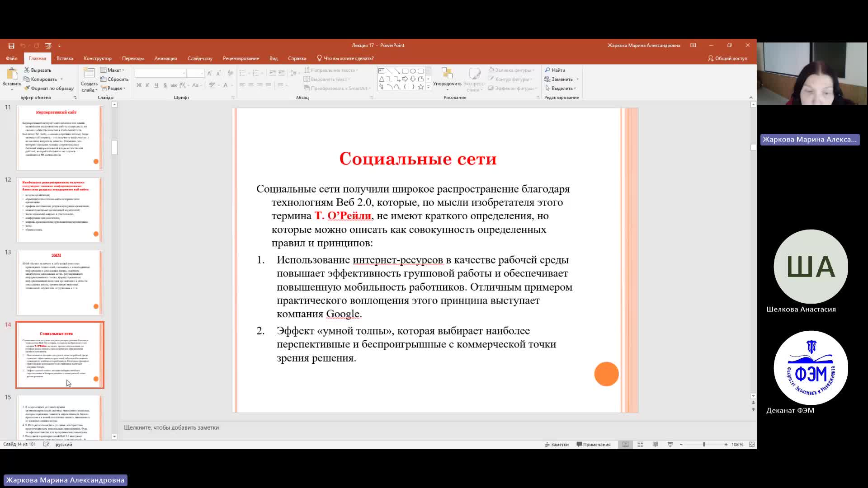
Task: Click the Paste (Вставить) clipboard icon
Action: tap(12, 75)
